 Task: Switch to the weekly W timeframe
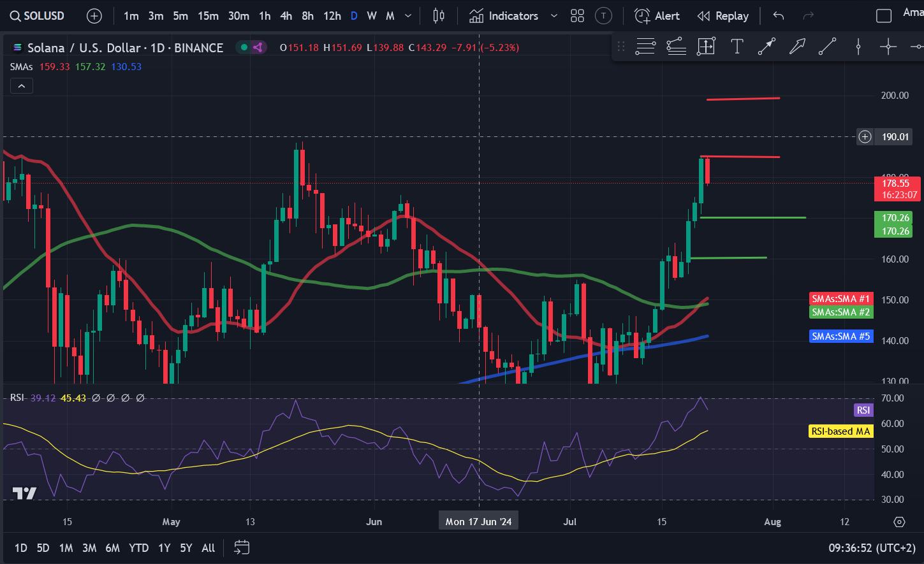point(372,16)
